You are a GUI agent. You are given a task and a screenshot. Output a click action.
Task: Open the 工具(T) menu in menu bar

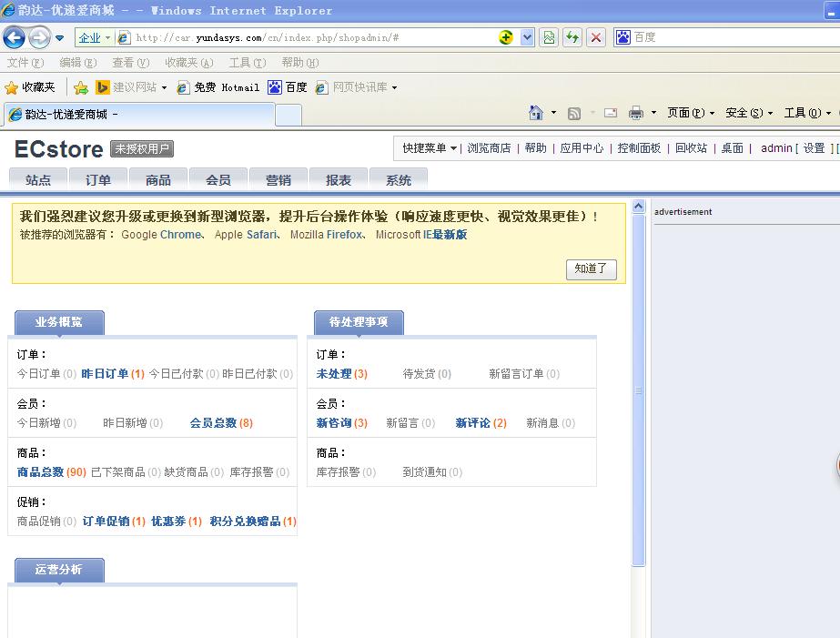click(x=248, y=63)
